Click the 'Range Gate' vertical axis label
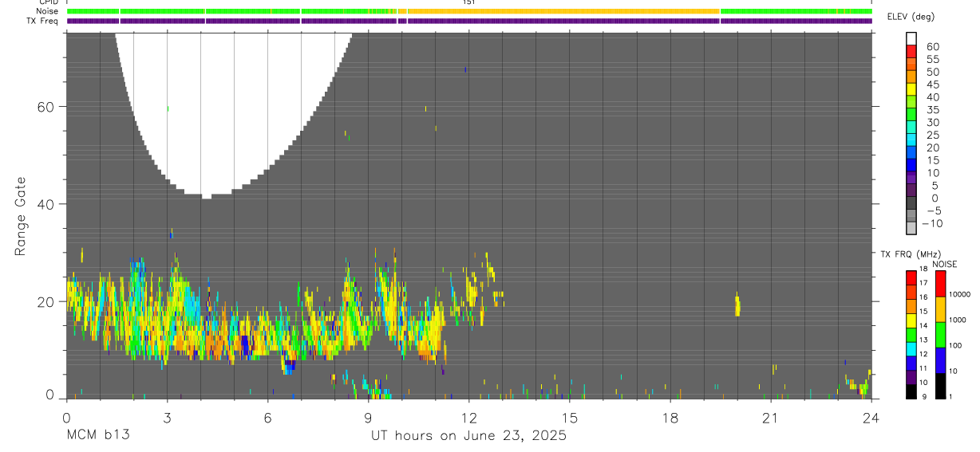The image size is (980, 452). click(20, 216)
